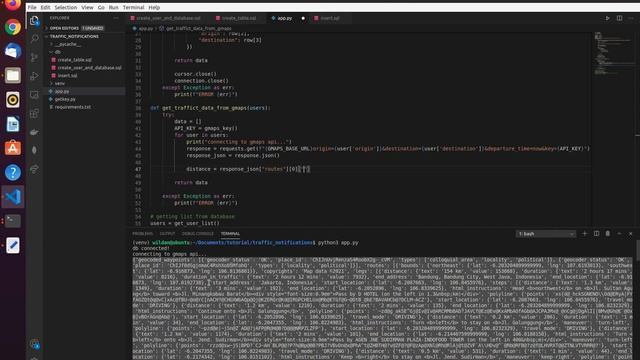Click the code minimap preview
The image size is (640, 360).
tap(613, 53)
